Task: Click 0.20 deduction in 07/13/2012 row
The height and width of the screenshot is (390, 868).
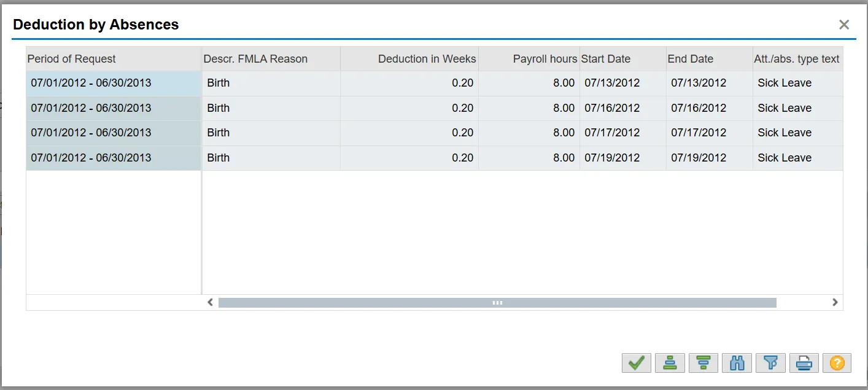Action: [409, 83]
